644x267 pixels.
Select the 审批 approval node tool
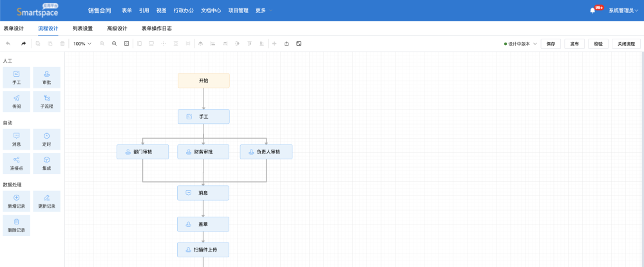click(x=46, y=77)
